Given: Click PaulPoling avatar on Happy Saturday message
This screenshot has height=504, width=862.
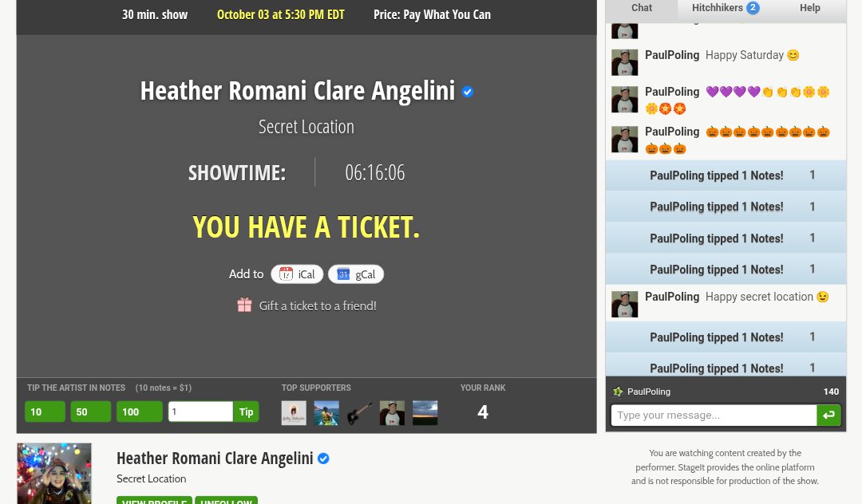Looking at the screenshot, I should point(624,62).
